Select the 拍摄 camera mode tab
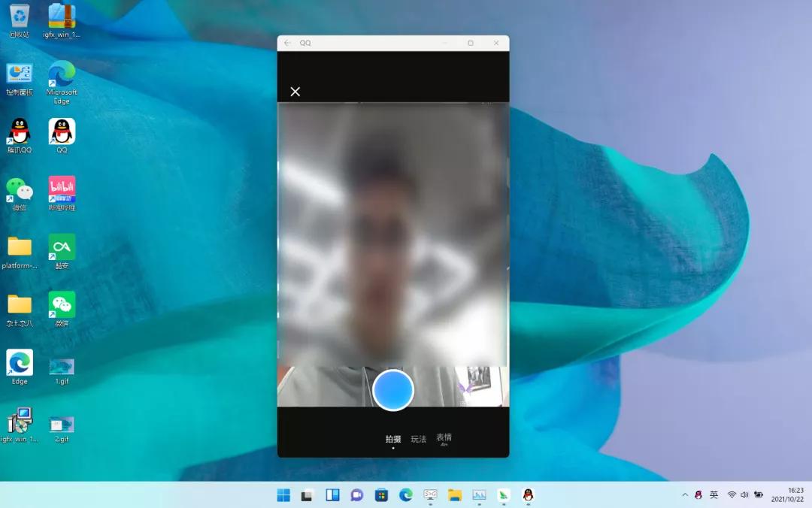The image size is (812, 508). [x=393, y=439]
